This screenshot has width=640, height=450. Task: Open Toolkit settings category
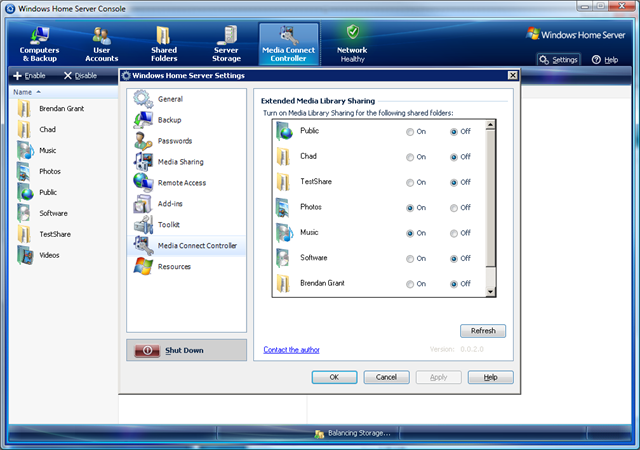point(186,225)
